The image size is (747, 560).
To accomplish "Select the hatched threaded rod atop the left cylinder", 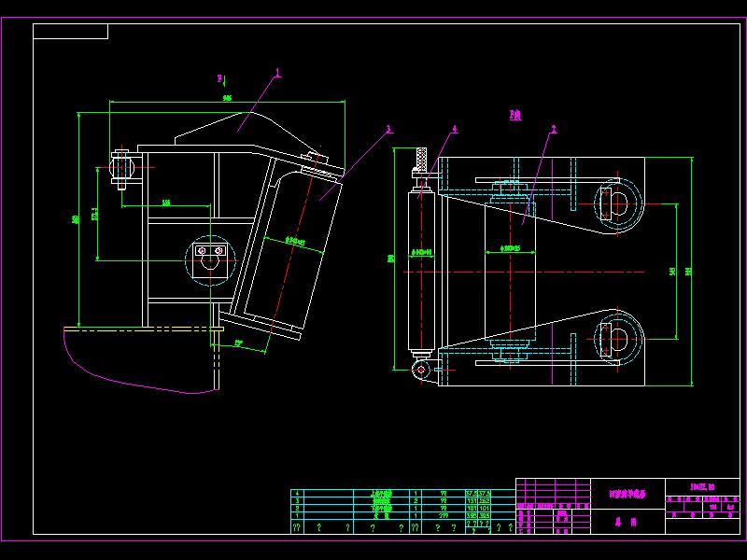I will click(x=422, y=159).
